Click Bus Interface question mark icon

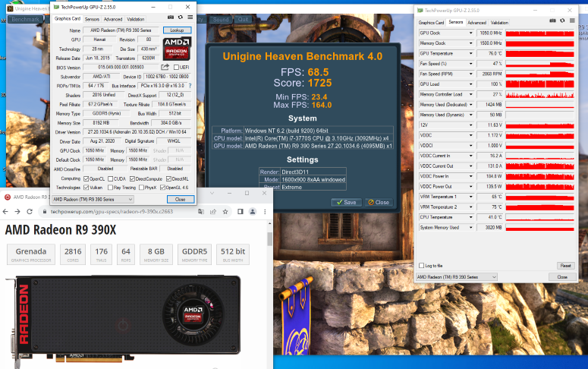tap(190, 86)
